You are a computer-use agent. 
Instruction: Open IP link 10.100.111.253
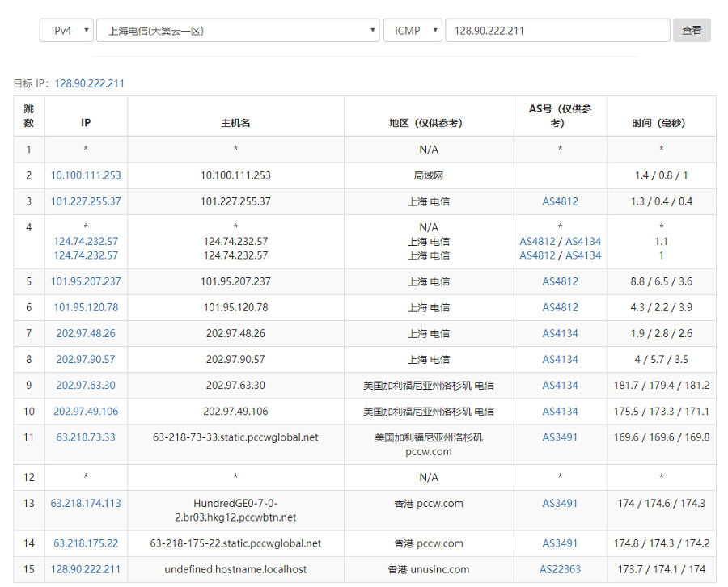point(86,175)
